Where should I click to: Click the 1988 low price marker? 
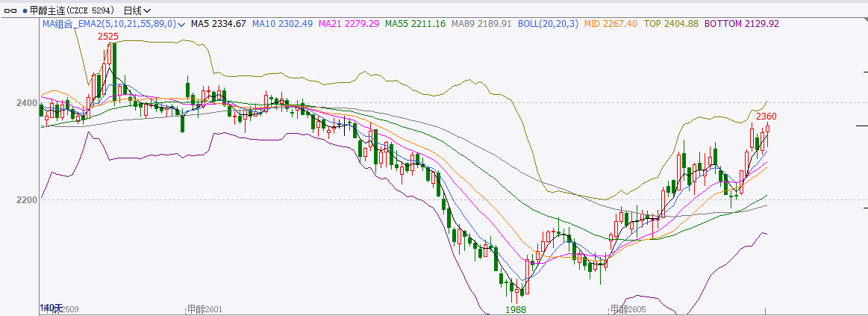[x=516, y=309]
